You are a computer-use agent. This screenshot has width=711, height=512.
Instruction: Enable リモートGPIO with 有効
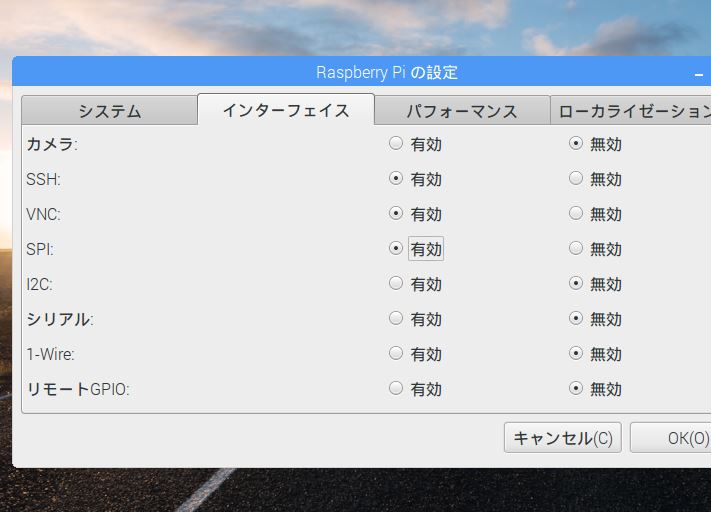point(396,389)
